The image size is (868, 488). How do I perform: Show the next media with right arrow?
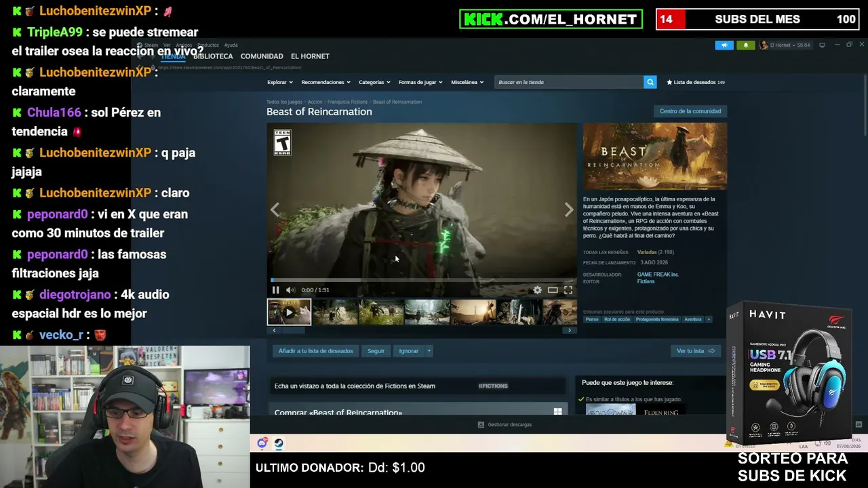click(x=569, y=210)
